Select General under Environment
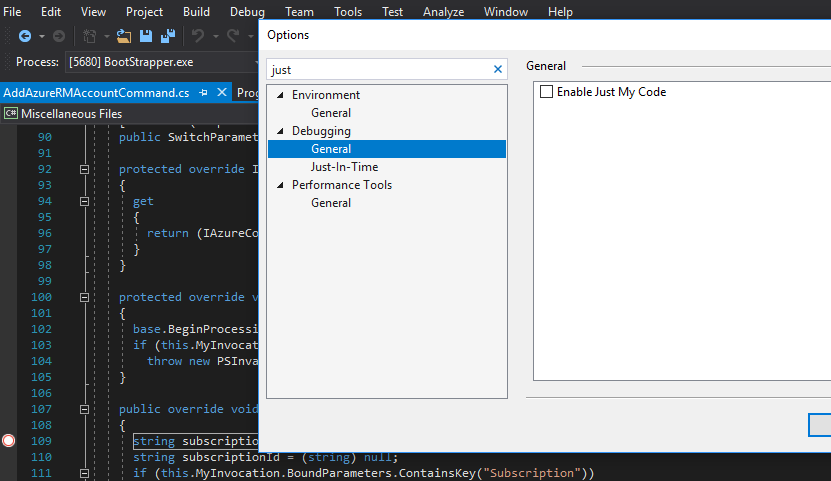 click(331, 113)
